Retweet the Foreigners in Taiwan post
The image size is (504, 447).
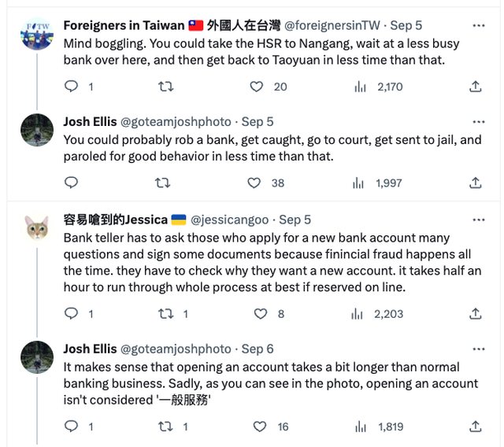coord(165,87)
